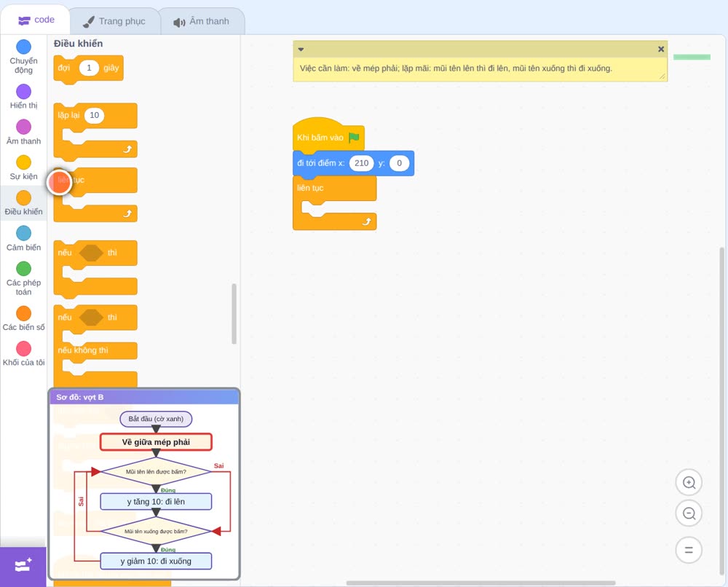Click the Sơ đồ: vợt B panel title
The height and width of the screenshot is (587, 728).
pos(80,397)
